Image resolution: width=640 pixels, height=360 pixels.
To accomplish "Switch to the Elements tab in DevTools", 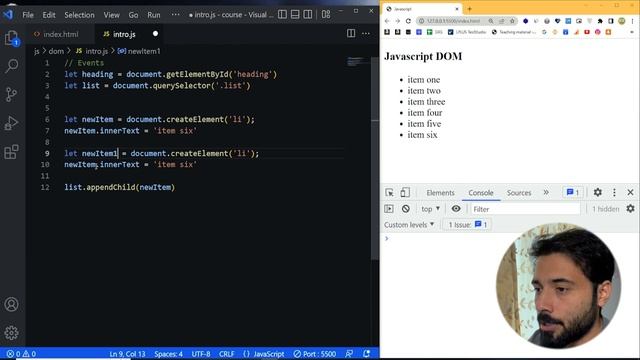I will tap(440, 193).
